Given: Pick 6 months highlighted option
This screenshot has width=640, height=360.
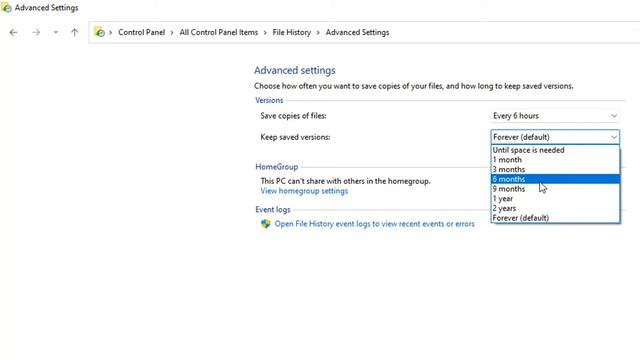Looking at the screenshot, I should tap(555, 179).
